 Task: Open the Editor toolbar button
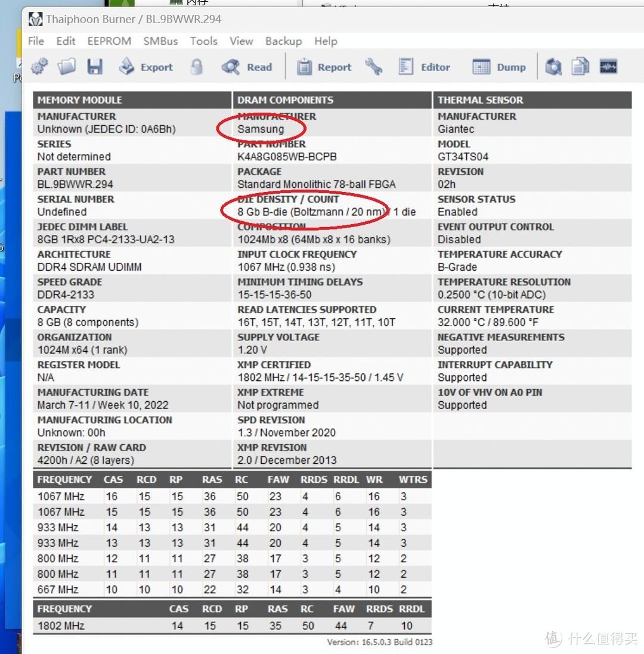pos(424,67)
